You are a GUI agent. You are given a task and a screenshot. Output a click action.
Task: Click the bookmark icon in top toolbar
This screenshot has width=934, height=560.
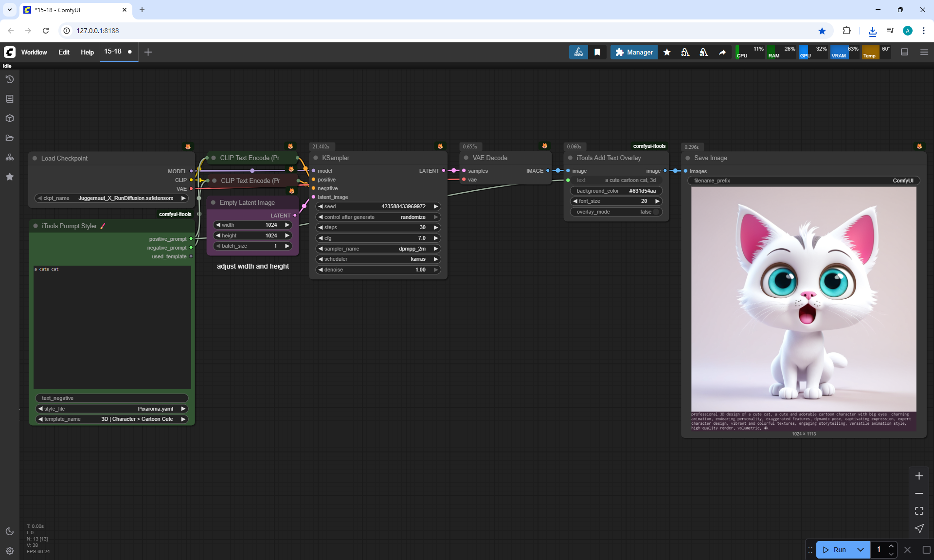(x=597, y=52)
